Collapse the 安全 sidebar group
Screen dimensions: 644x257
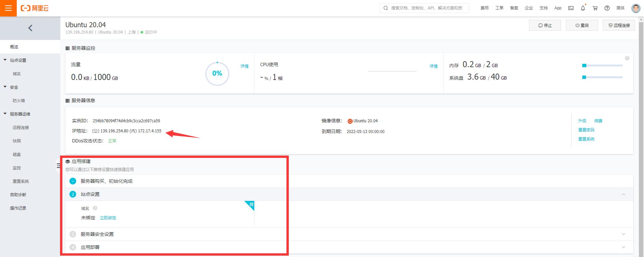coord(5,87)
